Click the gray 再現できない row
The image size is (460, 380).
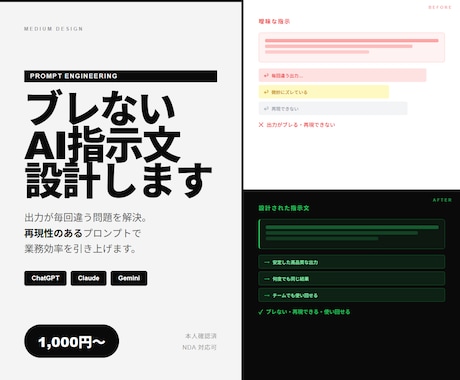(333, 108)
